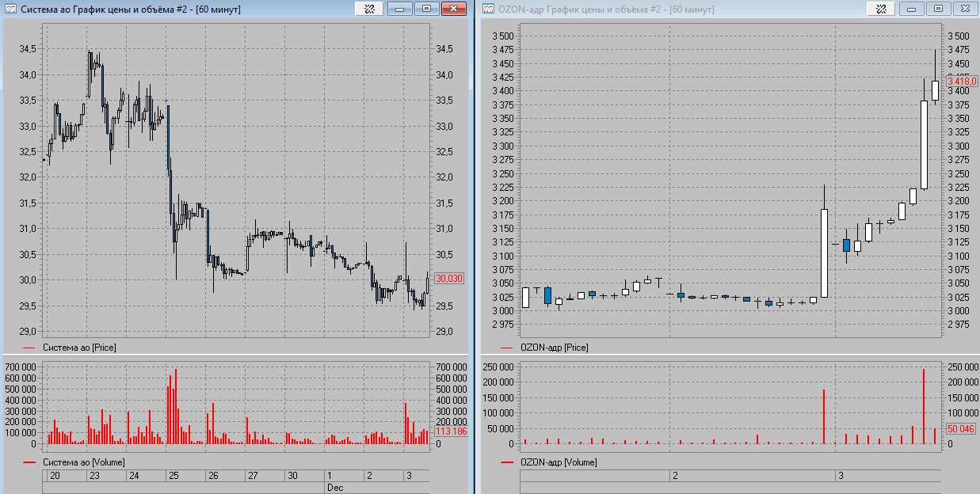Click the current price tag 30,030
Screen dimensions: 980x494
click(x=449, y=279)
